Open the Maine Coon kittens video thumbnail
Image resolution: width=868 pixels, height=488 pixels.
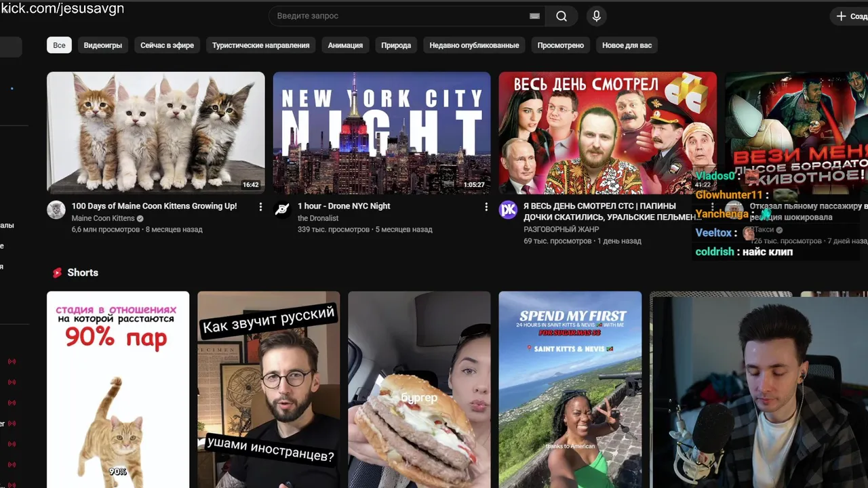pyautogui.click(x=156, y=133)
